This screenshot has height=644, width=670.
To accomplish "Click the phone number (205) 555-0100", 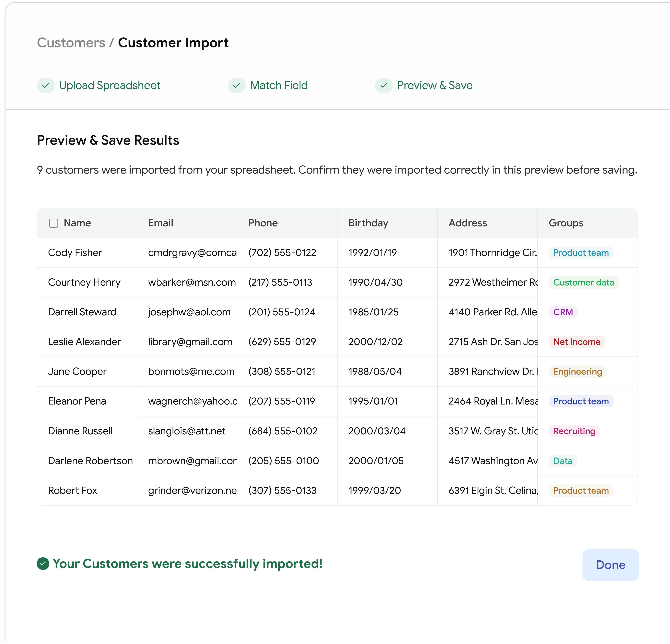I will pos(283,461).
